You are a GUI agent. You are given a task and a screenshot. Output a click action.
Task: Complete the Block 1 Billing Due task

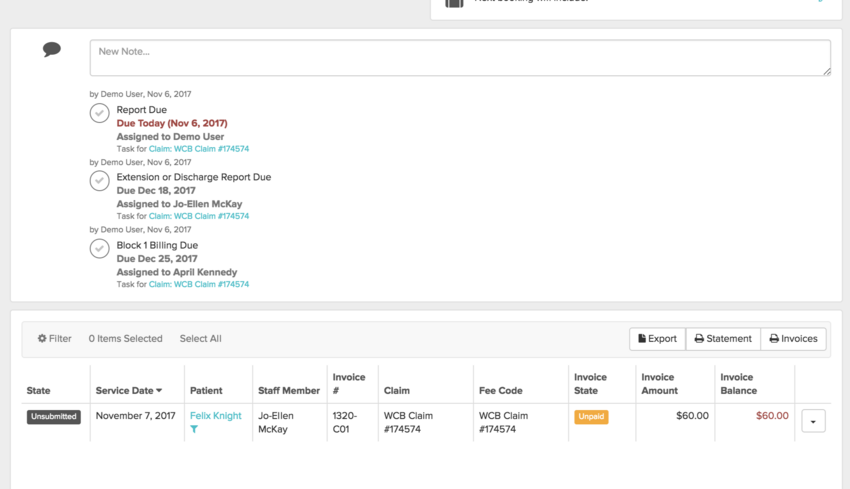(x=99, y=249)
